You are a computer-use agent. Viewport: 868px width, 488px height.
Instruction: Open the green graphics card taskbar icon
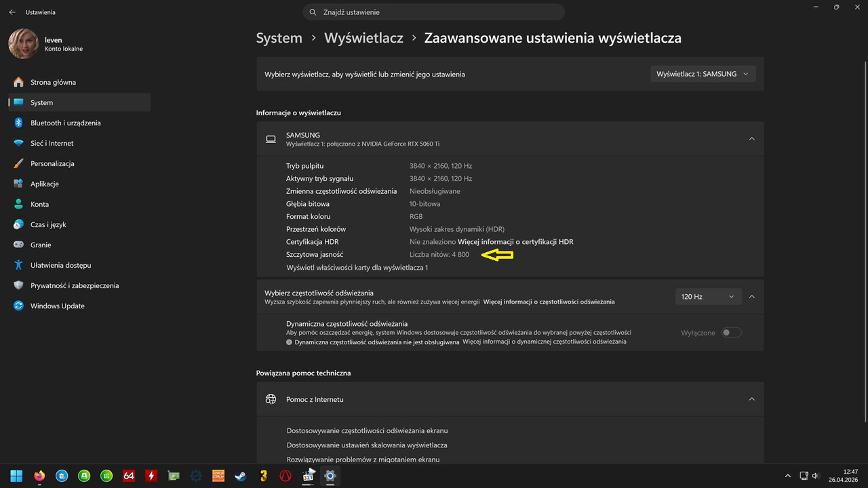(x=174, y=476)
